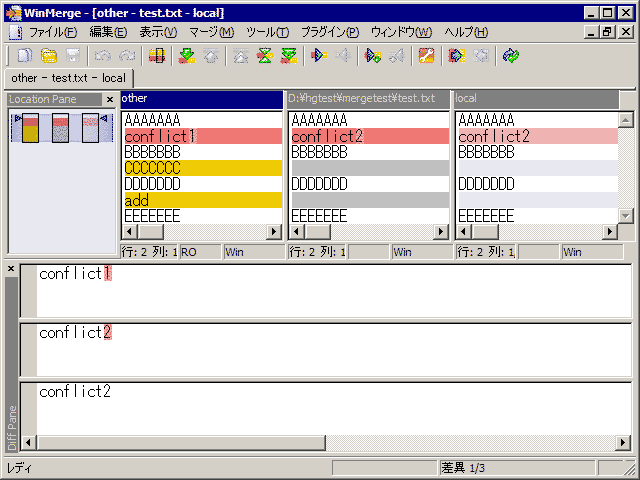
Task: Click the right bar in Location Pane
Action: point(90,128)
